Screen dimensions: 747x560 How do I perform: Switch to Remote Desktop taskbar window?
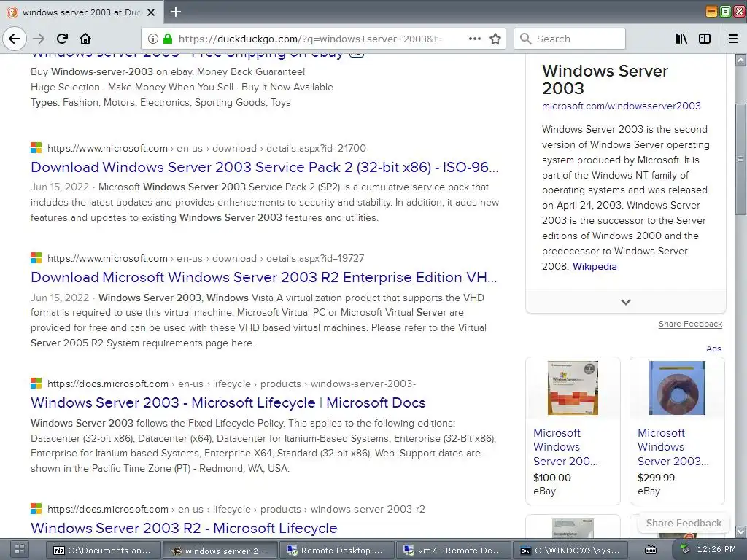pyautogui.click(x=336, y=550)
